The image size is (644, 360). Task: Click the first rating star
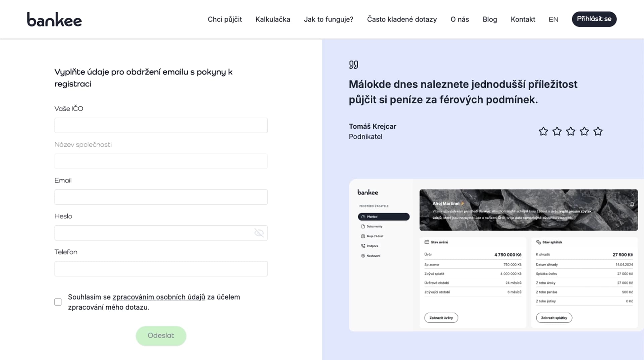pos(543,131)
